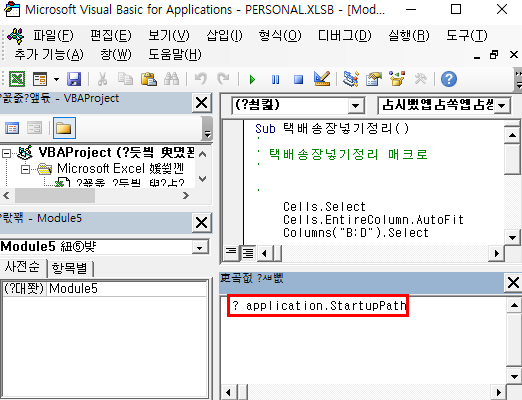Open the 편집(E) menu
The image size is (522, 400).
click(111, 35)
